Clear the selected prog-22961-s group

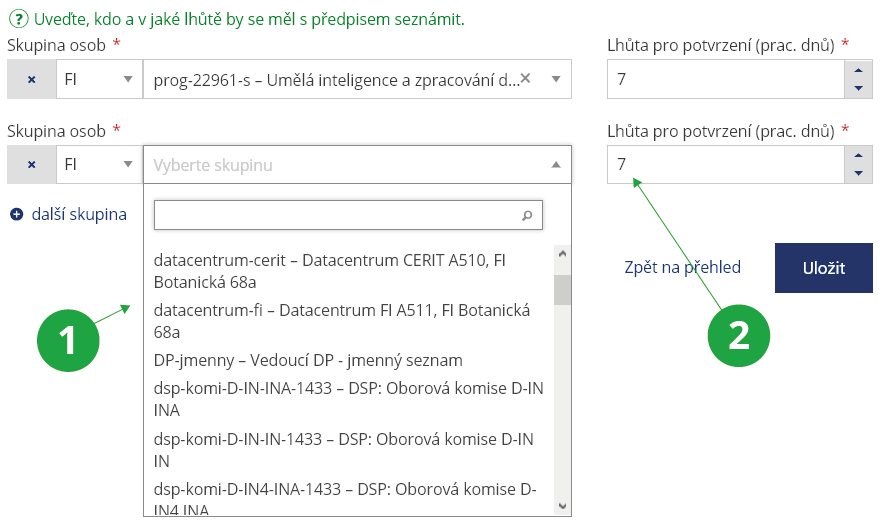526,78
